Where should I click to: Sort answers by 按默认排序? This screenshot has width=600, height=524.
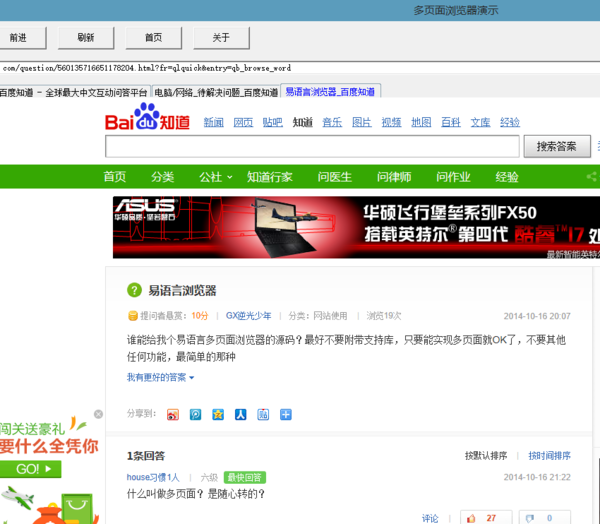click(486, 455)
